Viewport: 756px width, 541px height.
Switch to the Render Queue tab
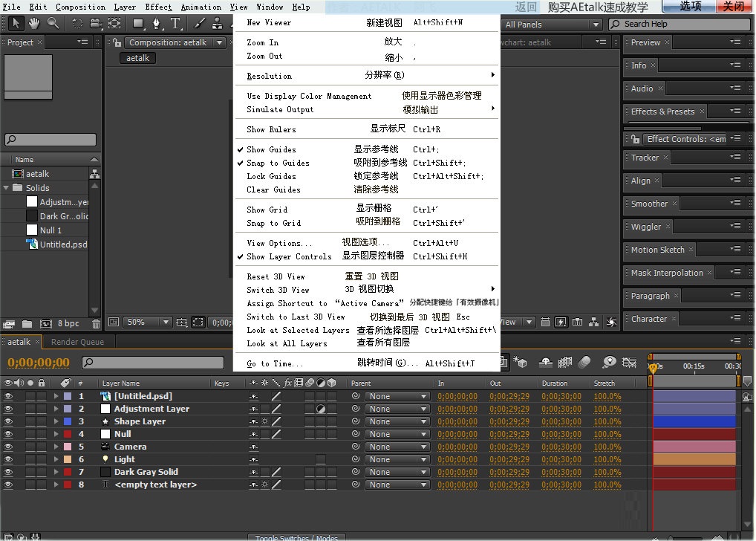(77, 342)
